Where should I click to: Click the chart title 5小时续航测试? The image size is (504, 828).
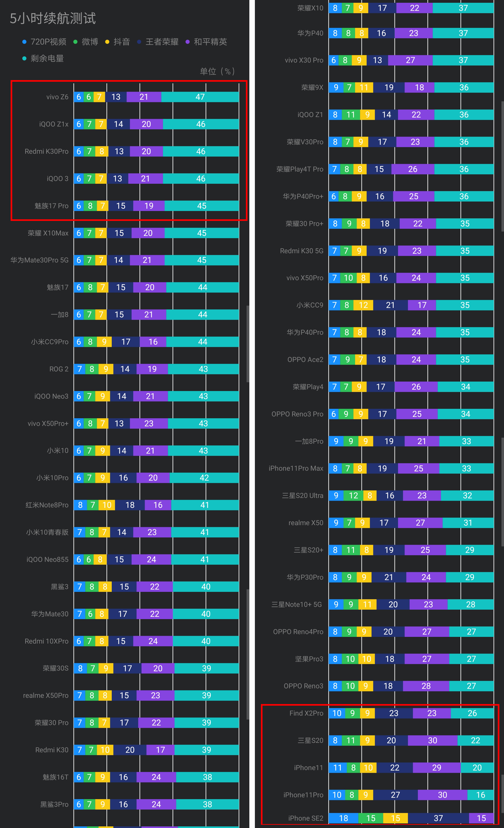click(x=53, y=18)
